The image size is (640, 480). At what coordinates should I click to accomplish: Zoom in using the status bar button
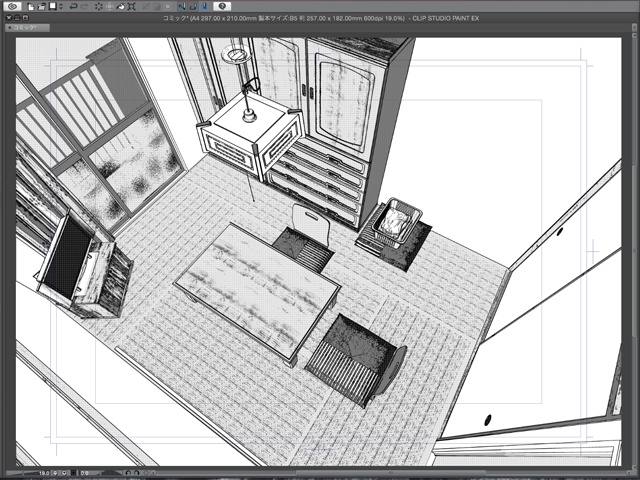(64, 473)
